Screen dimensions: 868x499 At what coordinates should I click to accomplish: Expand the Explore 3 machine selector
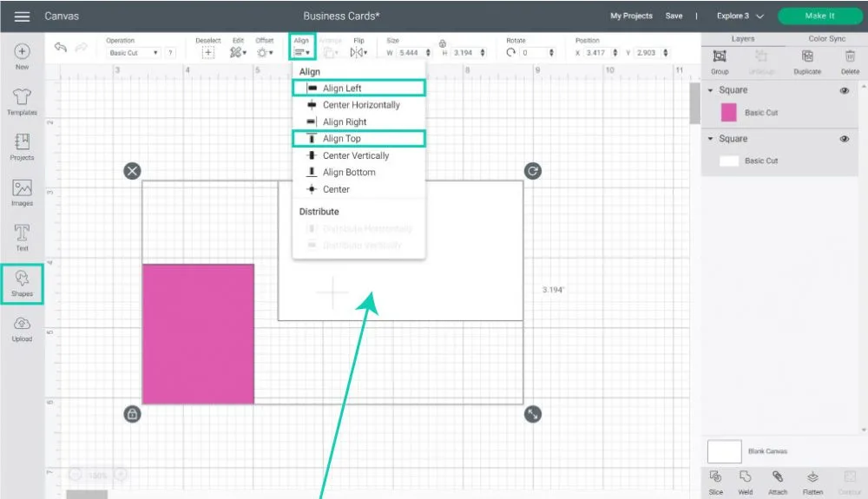740,16
